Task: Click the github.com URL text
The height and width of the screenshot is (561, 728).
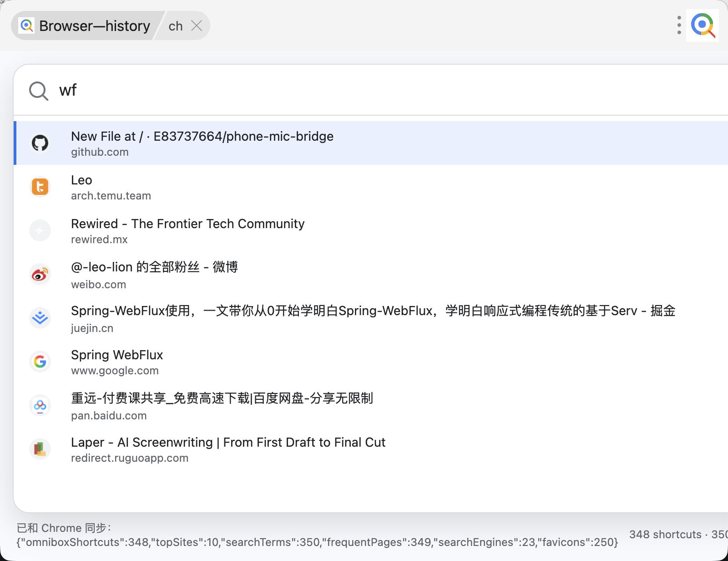Action: [x=100, y=152]
